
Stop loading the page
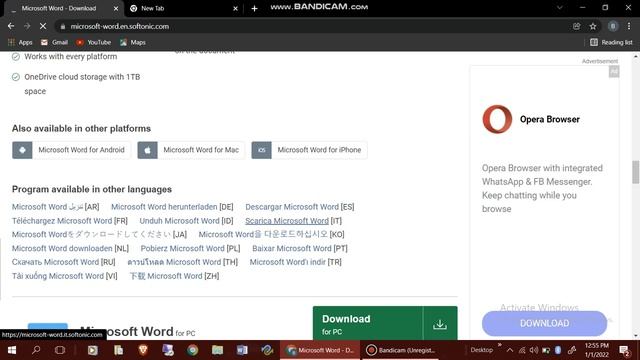[43, 26]
